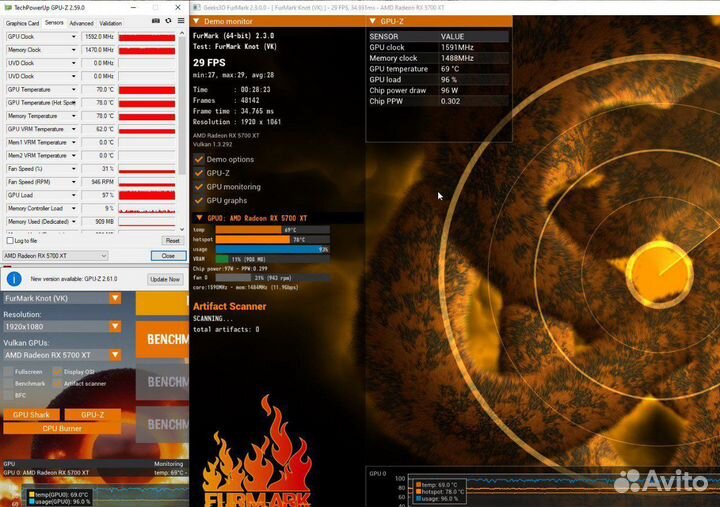Click the GPU-Z sensor list vertical scrollbar
The image size is (720, 507).
182,106
